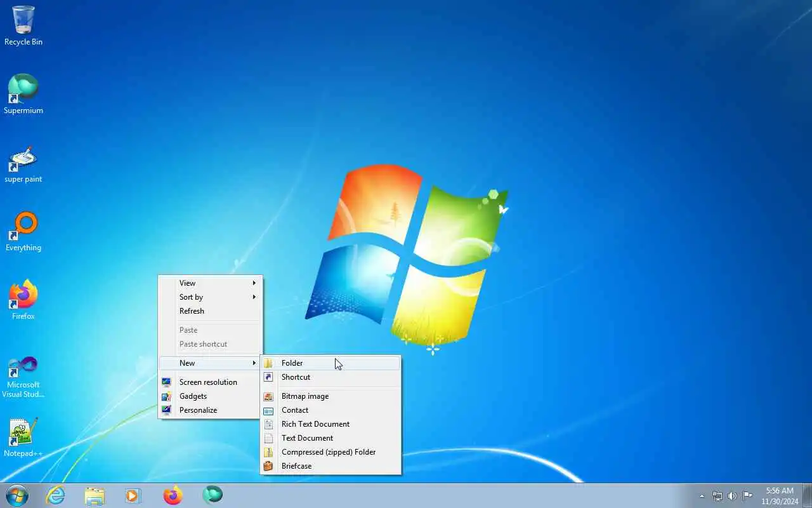Expand the New submenu entry
812x508 pixels.
pos(211,363)
